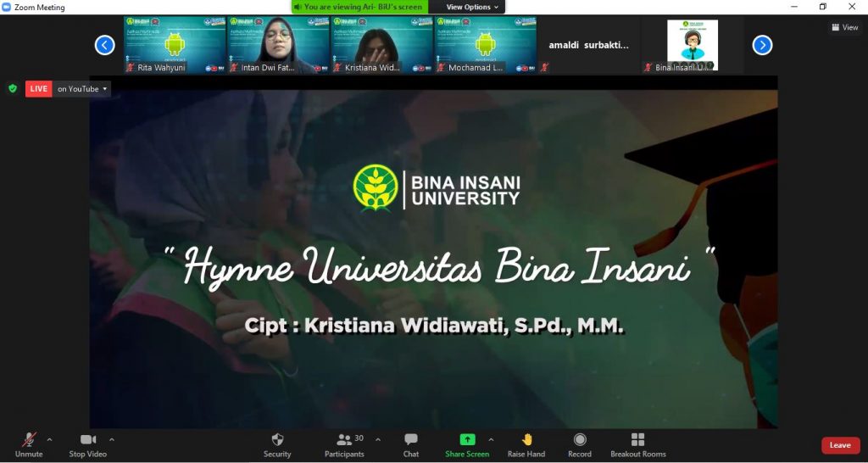Viewport: 868px width, 463px height.
Task: Select Intan Dwi Fat... video thumbnail
Action: tap(278, 45)
